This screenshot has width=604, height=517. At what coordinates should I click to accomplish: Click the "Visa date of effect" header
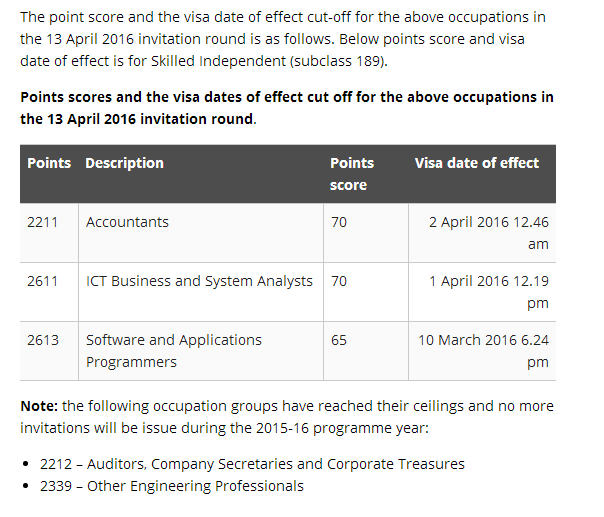(477, 163)
